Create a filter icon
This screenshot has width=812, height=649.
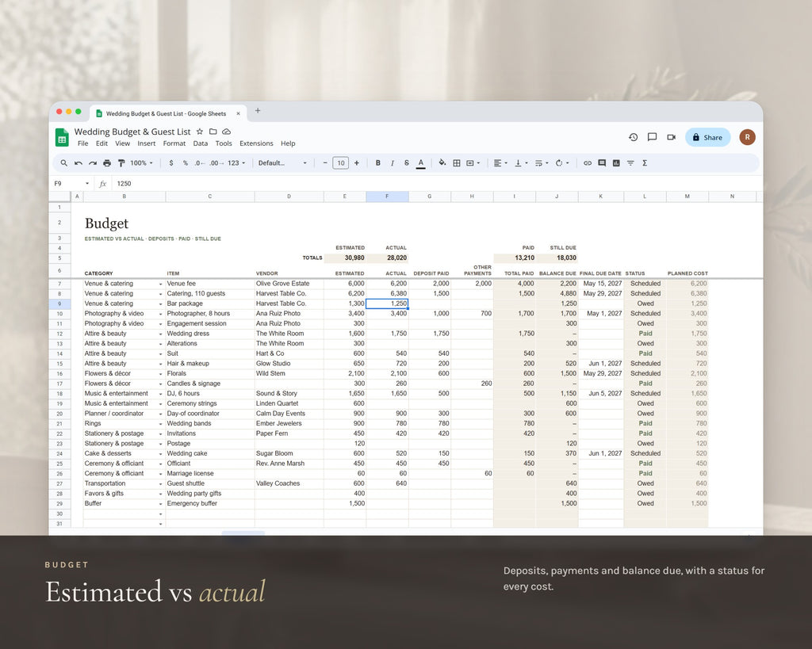pos(630,163)
